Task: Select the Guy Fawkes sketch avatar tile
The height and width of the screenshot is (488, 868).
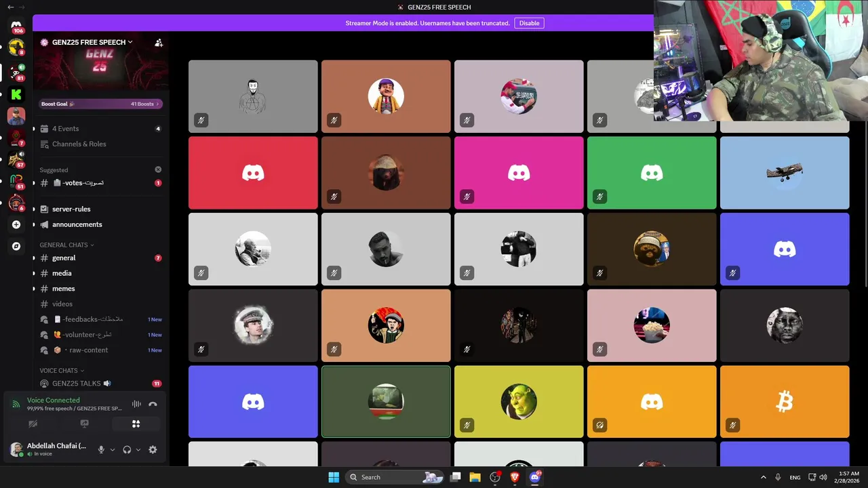Action: point(253,96)
